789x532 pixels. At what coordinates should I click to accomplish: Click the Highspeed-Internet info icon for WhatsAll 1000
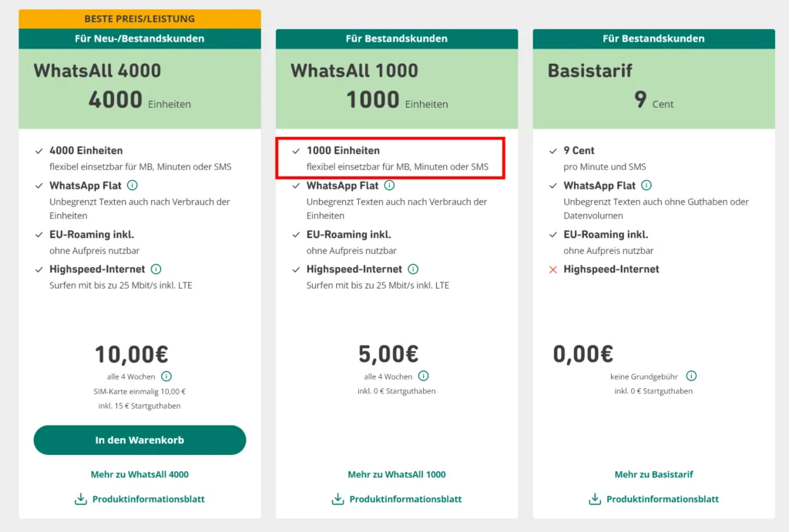pyautogui.click(x=414, y=269)
